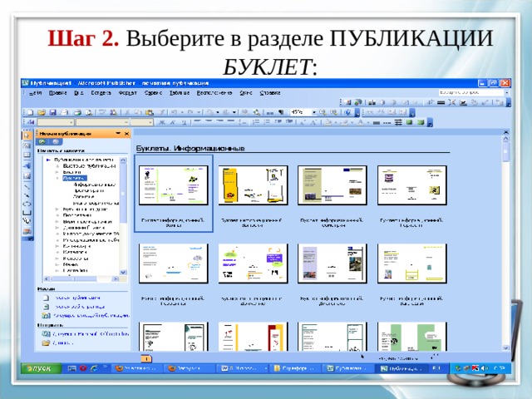
Task: Toggle italic formatting (К)
Action: click(173, 122)
